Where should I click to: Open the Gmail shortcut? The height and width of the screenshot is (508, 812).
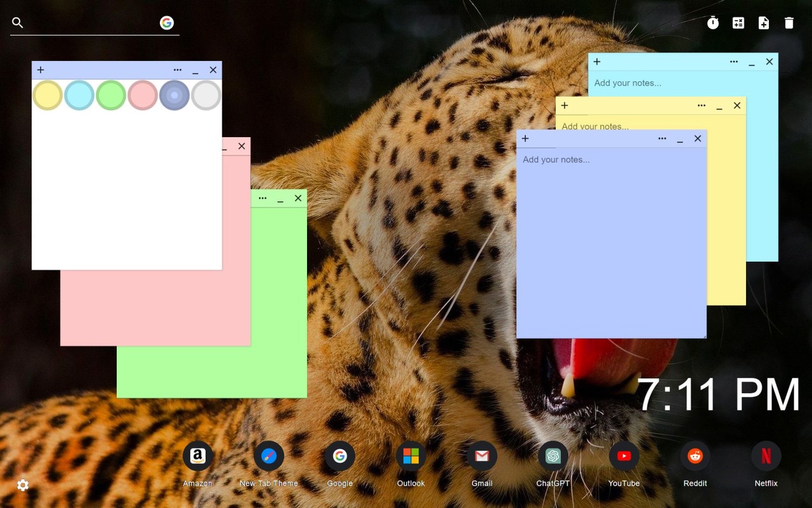click(x=482, y=457)
